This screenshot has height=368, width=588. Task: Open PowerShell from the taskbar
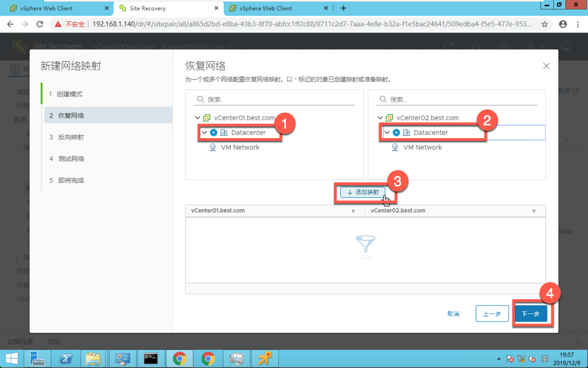pos(66,358)
